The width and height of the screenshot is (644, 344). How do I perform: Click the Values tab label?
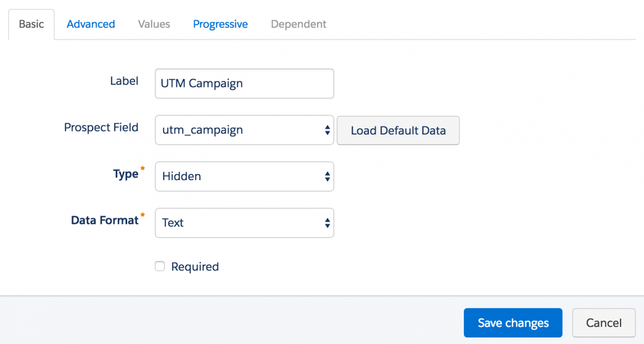(x=153, y=24)
